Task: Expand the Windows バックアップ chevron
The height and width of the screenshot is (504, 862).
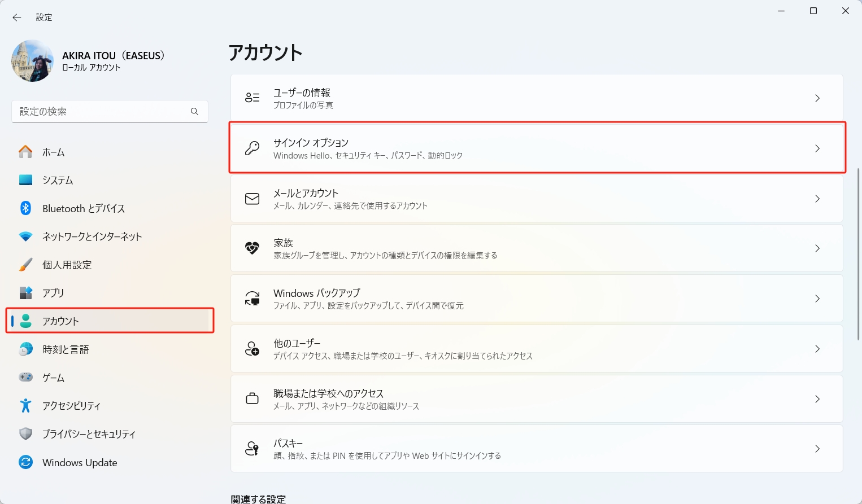Action: point(817,299)
